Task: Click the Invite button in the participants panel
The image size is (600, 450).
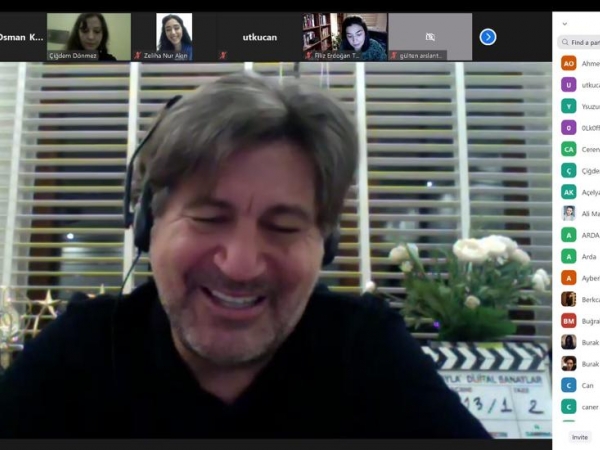Action: click(x=579, y=437)
